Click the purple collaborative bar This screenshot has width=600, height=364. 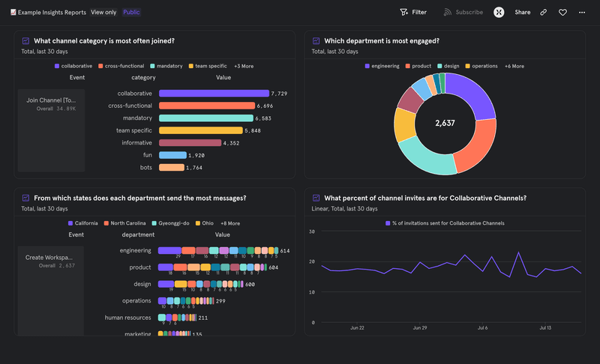point(212,94)
